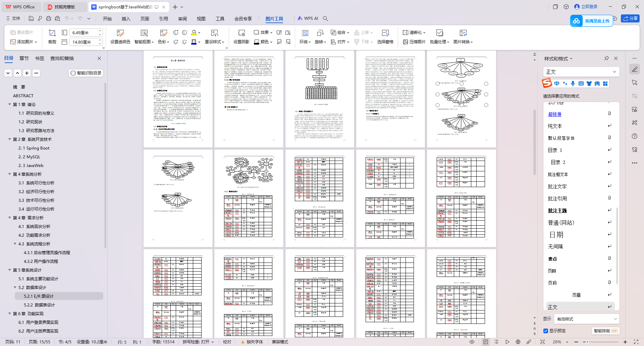
Task: Open the 有效样式 display dropdown
Action: tap(586, 319)
